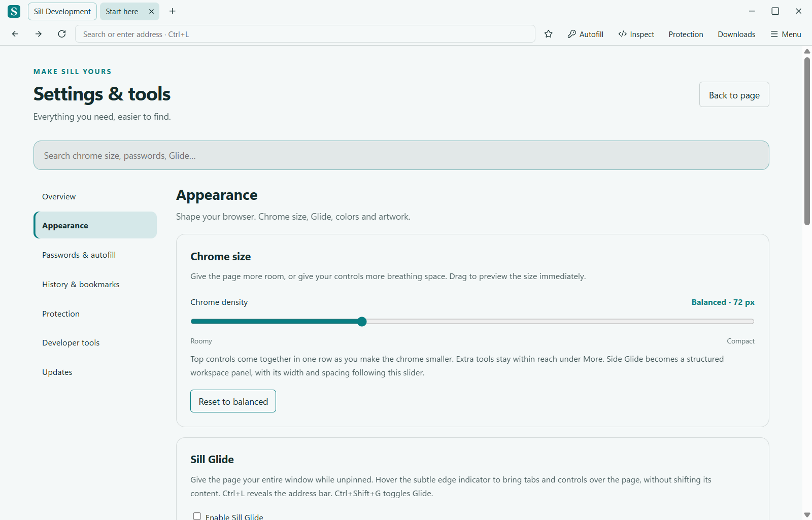Open Downloads in the toolbar
812x520 pixels.
pyautogui.click(x=736, y=34)
